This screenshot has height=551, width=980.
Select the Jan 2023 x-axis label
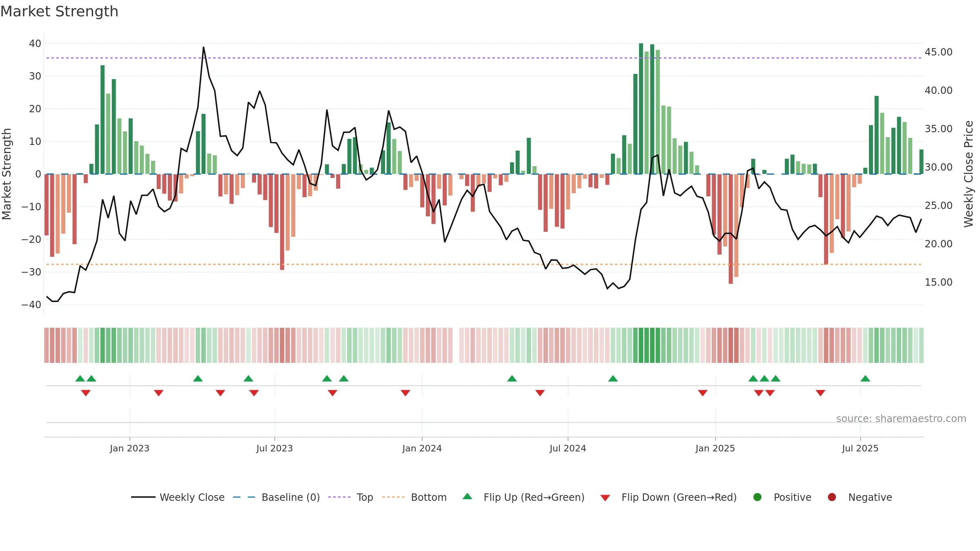click(129, 448)
